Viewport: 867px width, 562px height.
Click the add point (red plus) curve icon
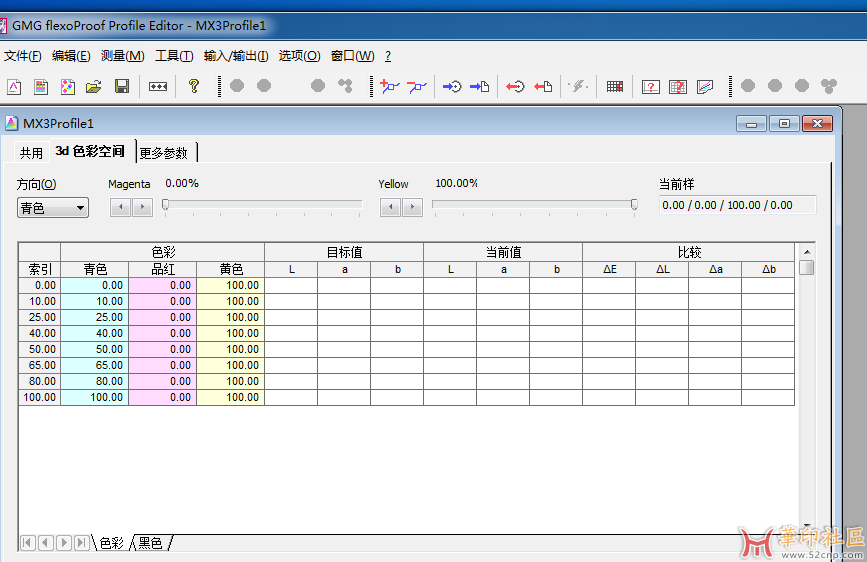pyautogui.click(x=390, y=86)
